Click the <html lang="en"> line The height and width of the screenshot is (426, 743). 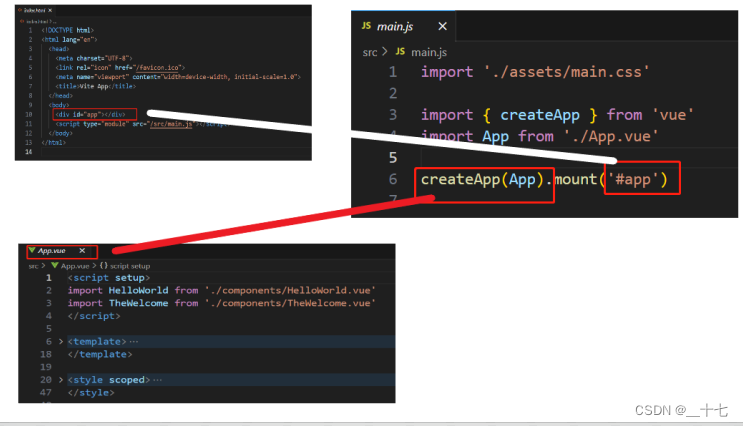[x=69, y=40]
